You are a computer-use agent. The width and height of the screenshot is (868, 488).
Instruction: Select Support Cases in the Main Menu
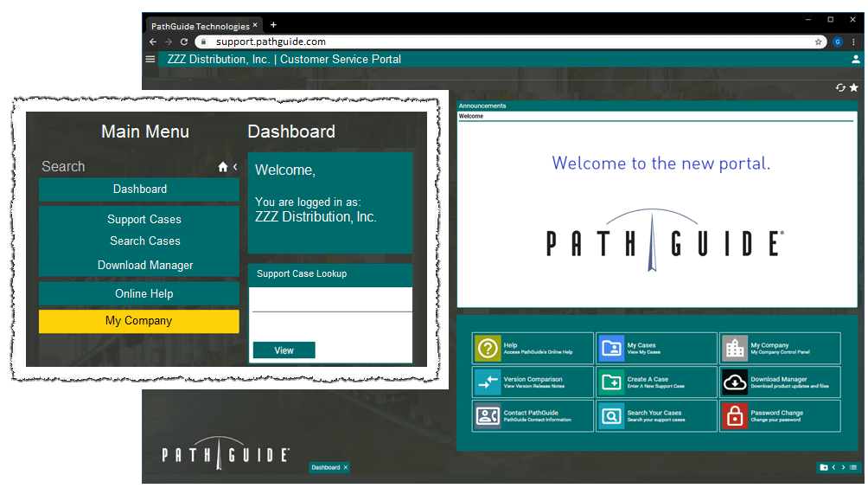pyautogui.click(x=144, y=220)
